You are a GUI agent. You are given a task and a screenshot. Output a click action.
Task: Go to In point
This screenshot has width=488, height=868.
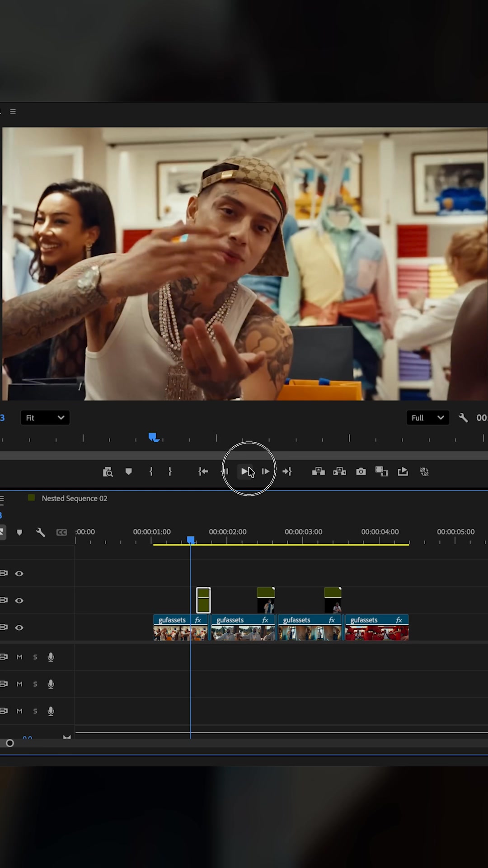203,472
